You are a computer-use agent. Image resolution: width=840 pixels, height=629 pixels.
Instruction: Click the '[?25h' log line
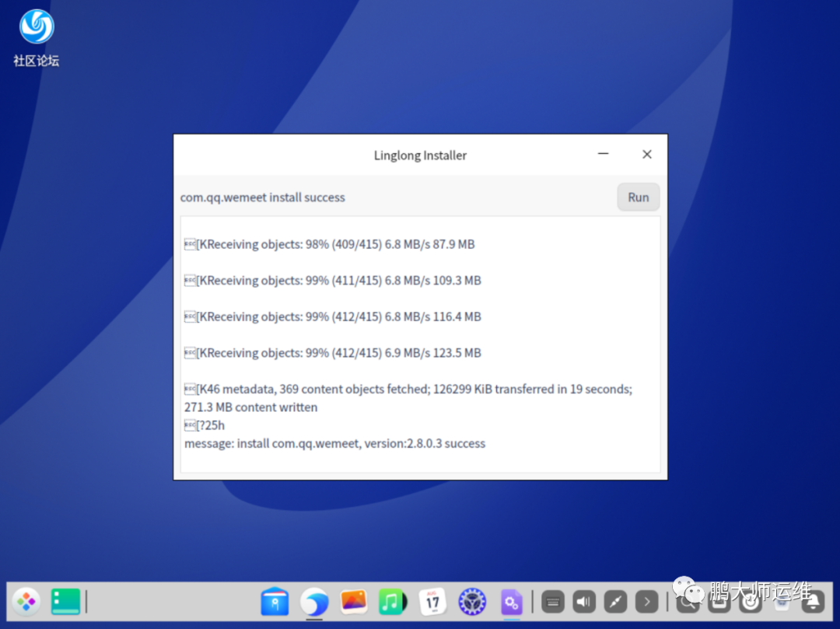pyautogui.click(x=205, y=425)
